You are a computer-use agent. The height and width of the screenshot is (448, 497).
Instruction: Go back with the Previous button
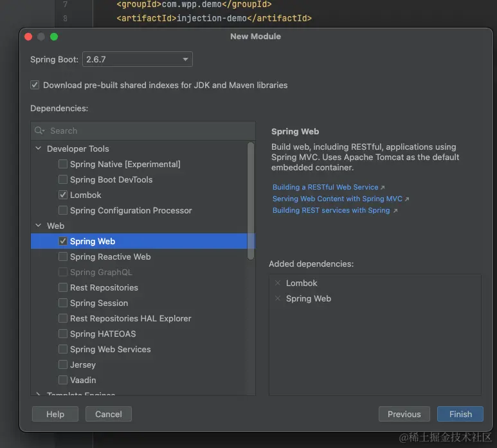(404, 414)
